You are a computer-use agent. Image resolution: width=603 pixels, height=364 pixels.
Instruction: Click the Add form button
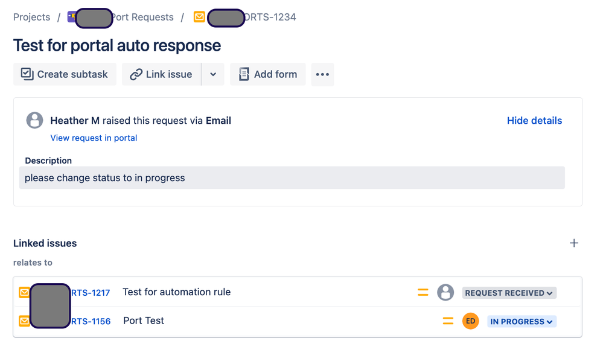[267, 74]
